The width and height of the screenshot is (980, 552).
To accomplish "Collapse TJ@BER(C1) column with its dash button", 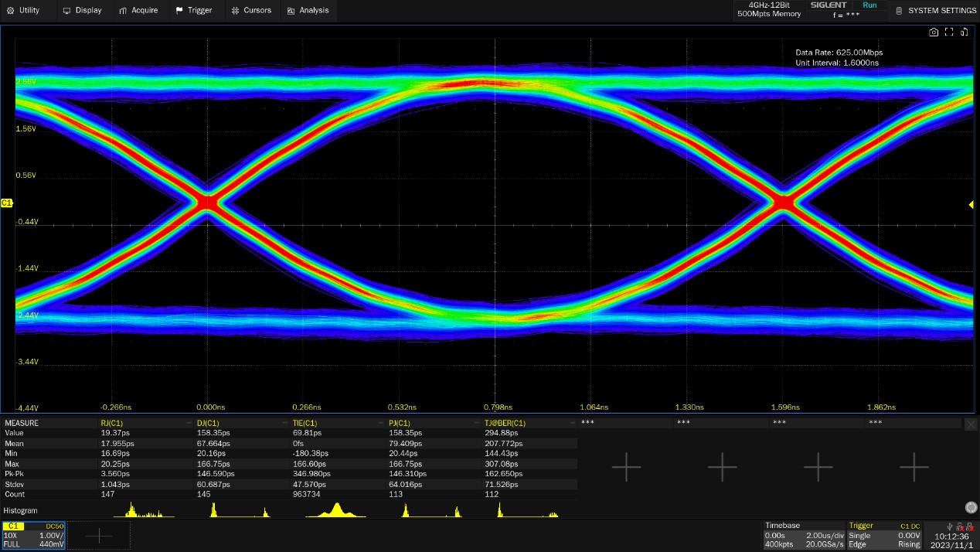I will (573, 424).
